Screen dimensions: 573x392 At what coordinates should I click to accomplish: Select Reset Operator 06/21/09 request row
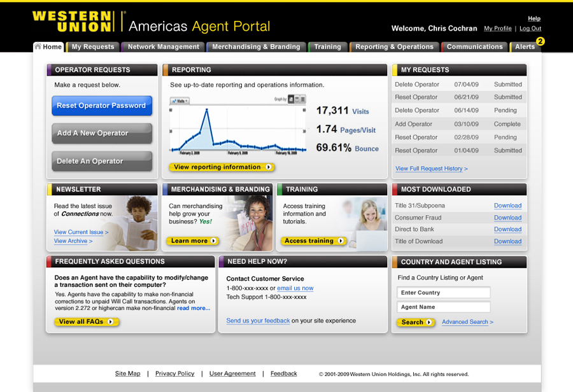point(459,97)
